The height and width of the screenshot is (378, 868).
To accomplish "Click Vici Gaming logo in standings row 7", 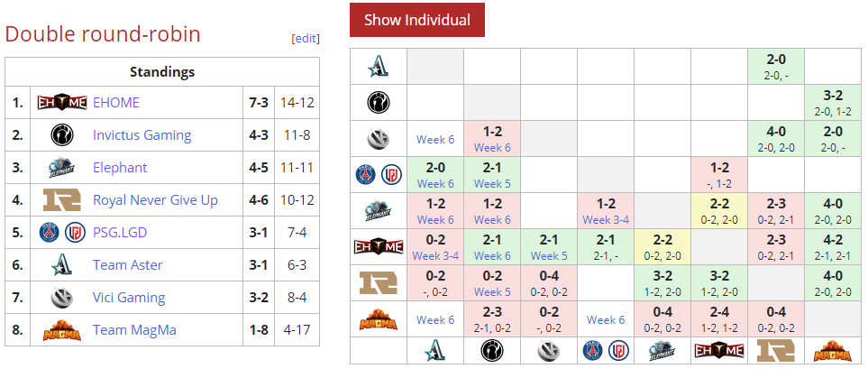I will [61, 298].
